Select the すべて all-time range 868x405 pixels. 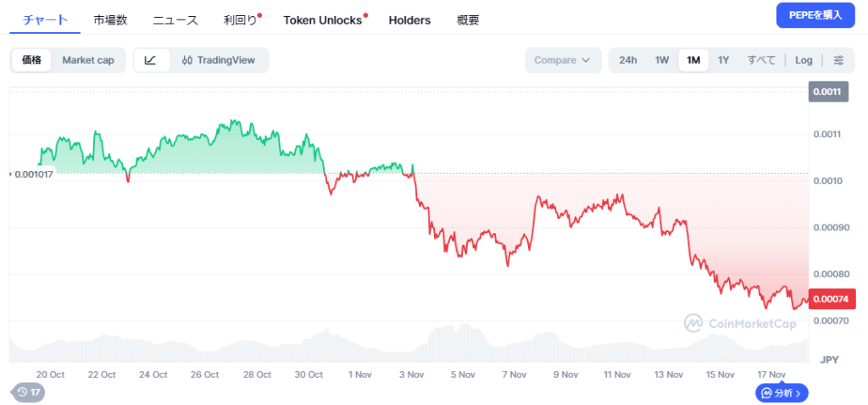coord(761,60)
